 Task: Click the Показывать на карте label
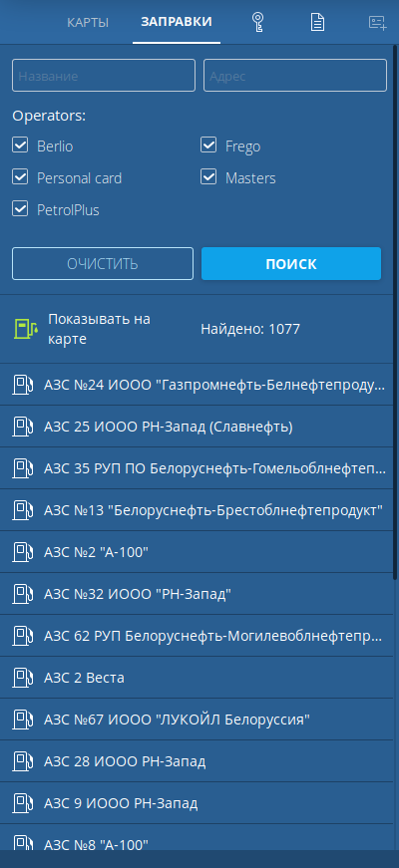99,329
